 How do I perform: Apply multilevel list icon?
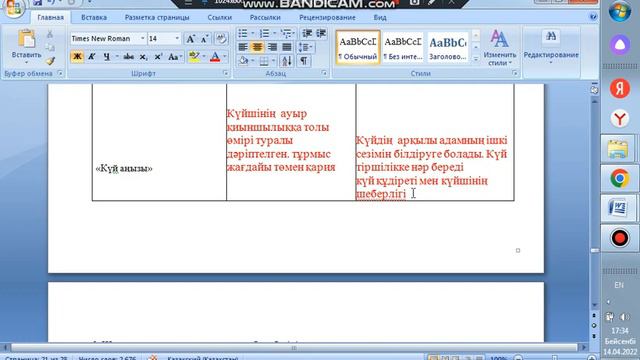[x=286, y=33]
